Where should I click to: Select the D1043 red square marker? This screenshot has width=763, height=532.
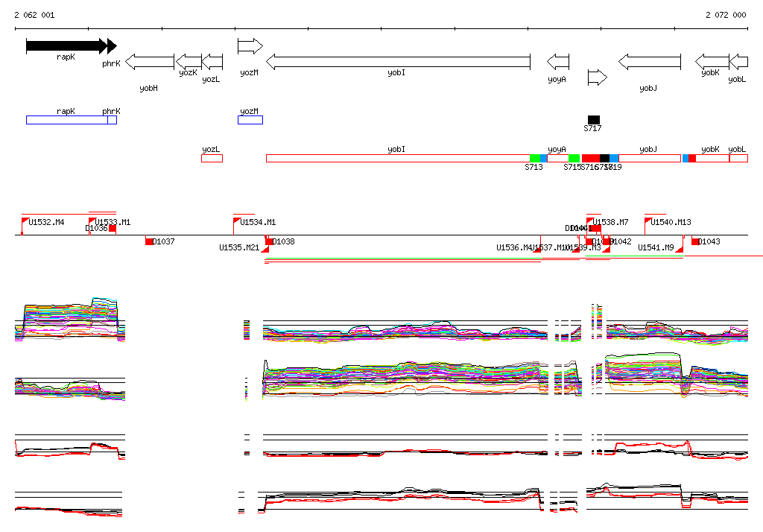coord(695,241)
